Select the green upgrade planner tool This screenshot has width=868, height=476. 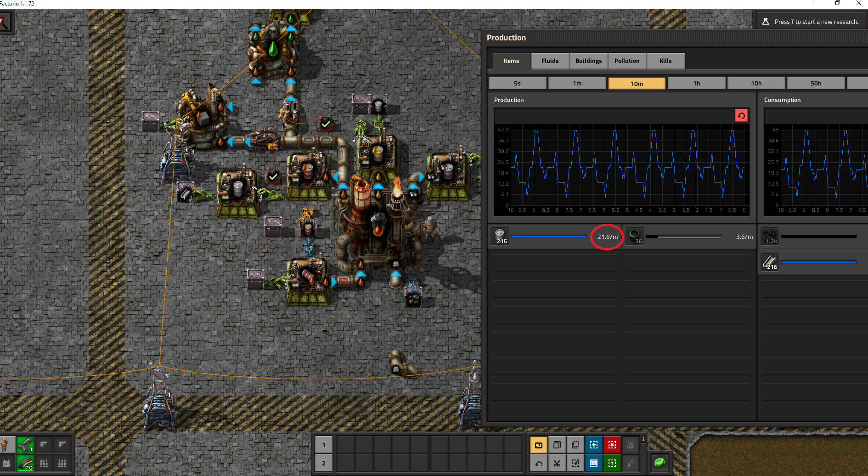click(612, 463)
